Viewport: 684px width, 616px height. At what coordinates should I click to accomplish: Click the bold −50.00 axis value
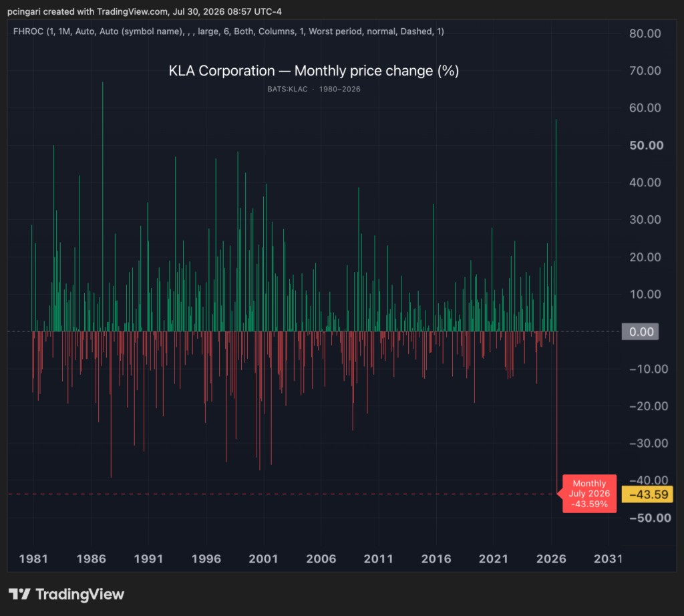[x=649, y=518]
